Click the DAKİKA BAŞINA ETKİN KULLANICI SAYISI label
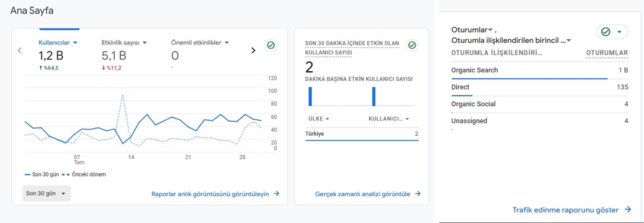This screenshot has width=644, height=223. 359,79
